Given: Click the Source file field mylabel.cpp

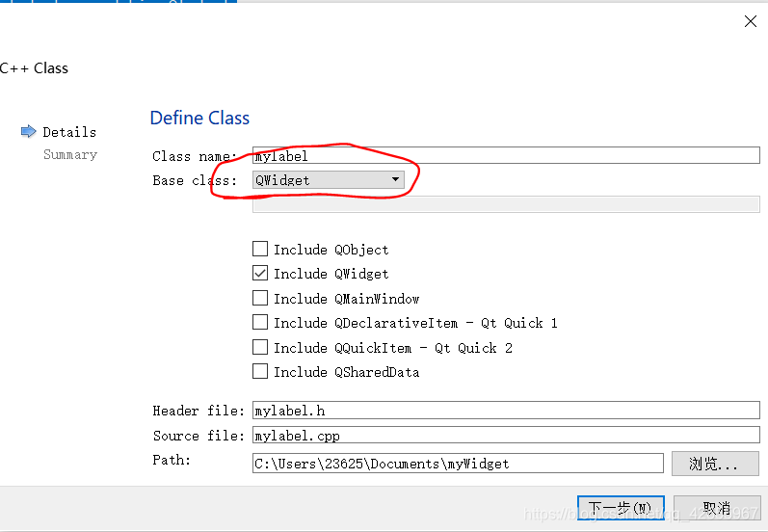Looking at the screenshot, I should point(506,435).
